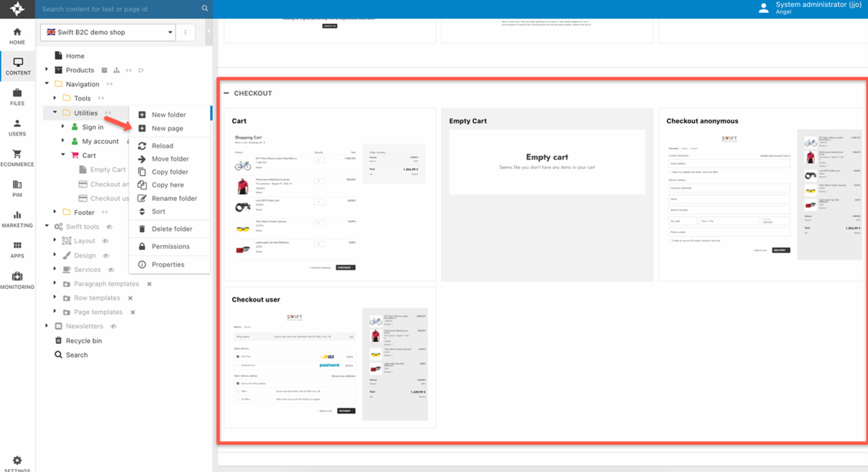Open the Apps section
The width and height of the screenshot is (868, 472).
17,249
